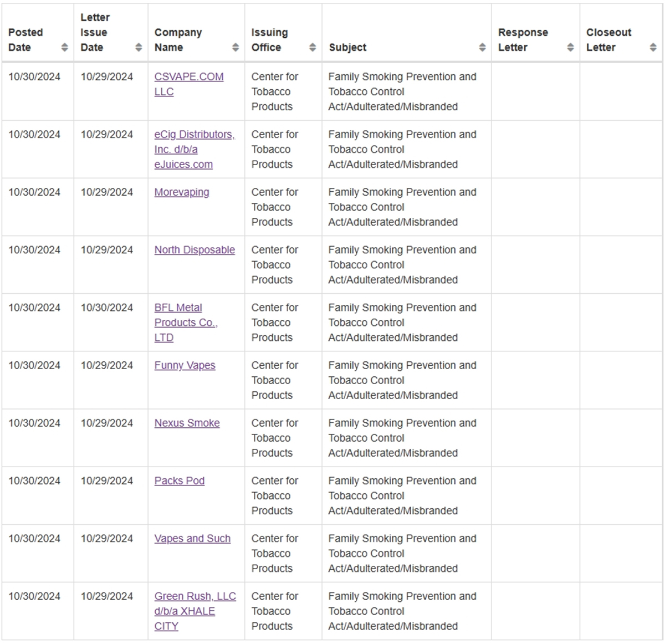Sort by Letter Issue Date arrows
This screenshot has width=665, height=644.
139,47
